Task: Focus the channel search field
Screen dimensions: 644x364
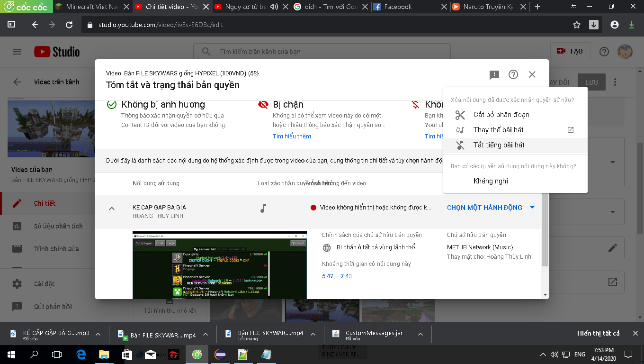Action: [322, 52]
